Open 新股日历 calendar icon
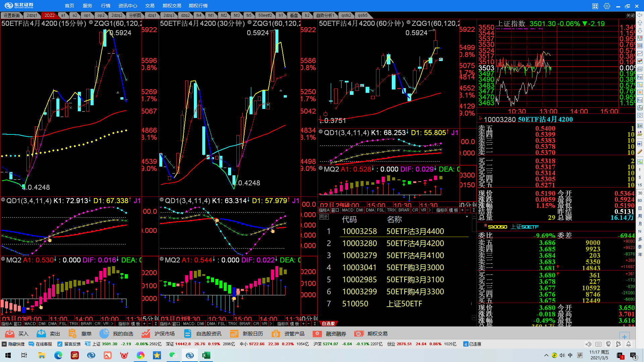644x362 pixels. 234,334
